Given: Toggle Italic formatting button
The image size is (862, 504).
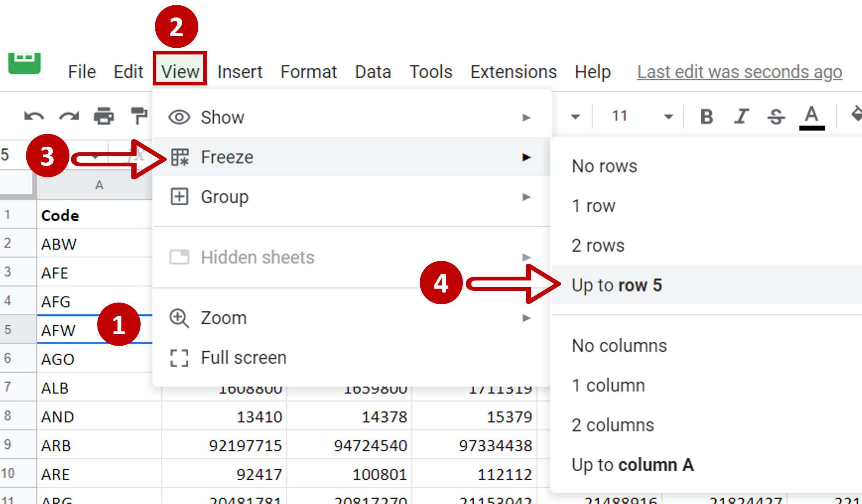Looking at the screenshot, I should pyautogui.click(x=741, y=116).
